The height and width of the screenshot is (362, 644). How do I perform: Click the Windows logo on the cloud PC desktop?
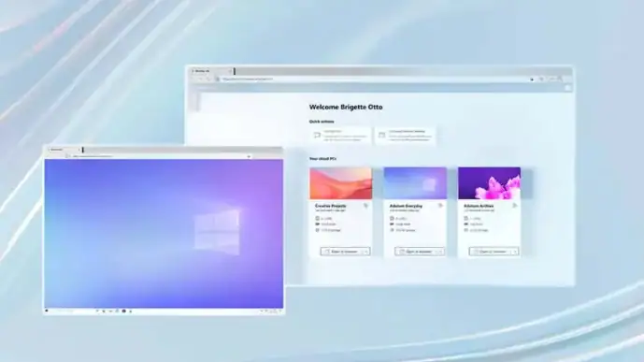click(x=217, y=232)
